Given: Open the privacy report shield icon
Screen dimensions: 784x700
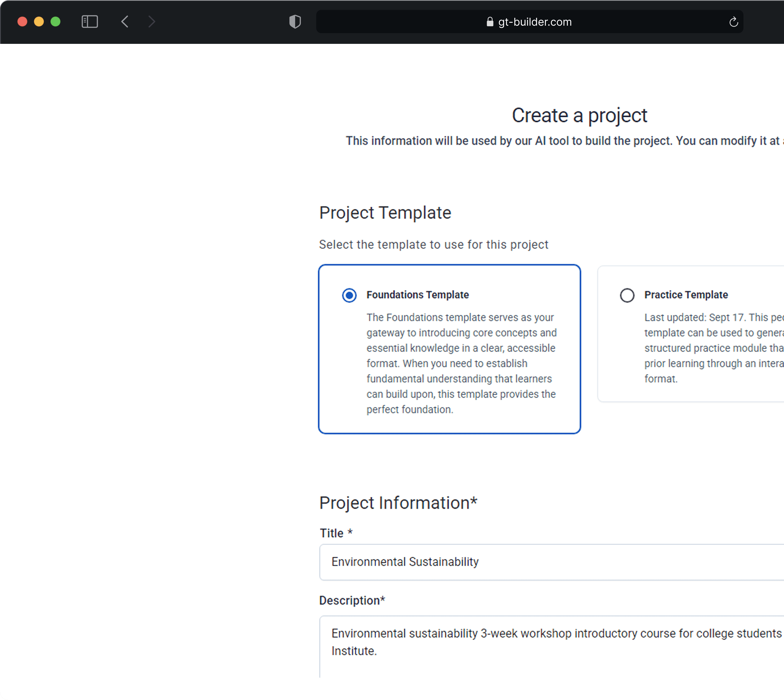Looking at the screenshot, I should 295,22.
